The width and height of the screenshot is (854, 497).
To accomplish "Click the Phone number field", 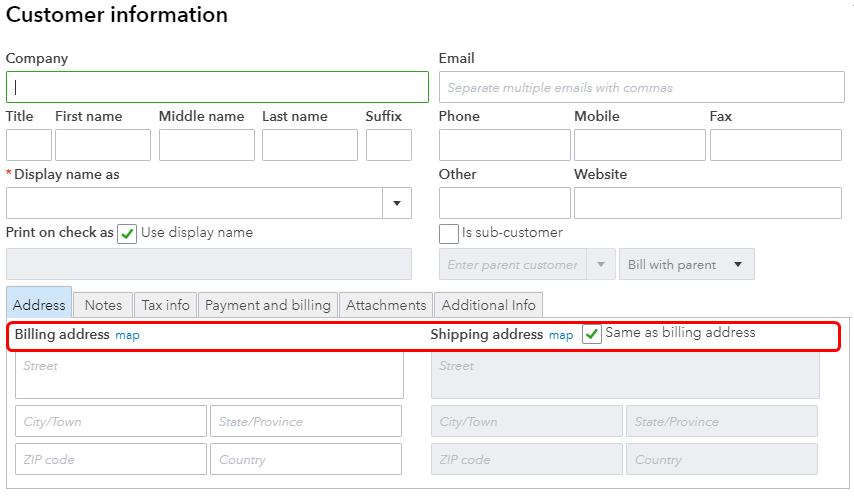I will click(504, 145).
